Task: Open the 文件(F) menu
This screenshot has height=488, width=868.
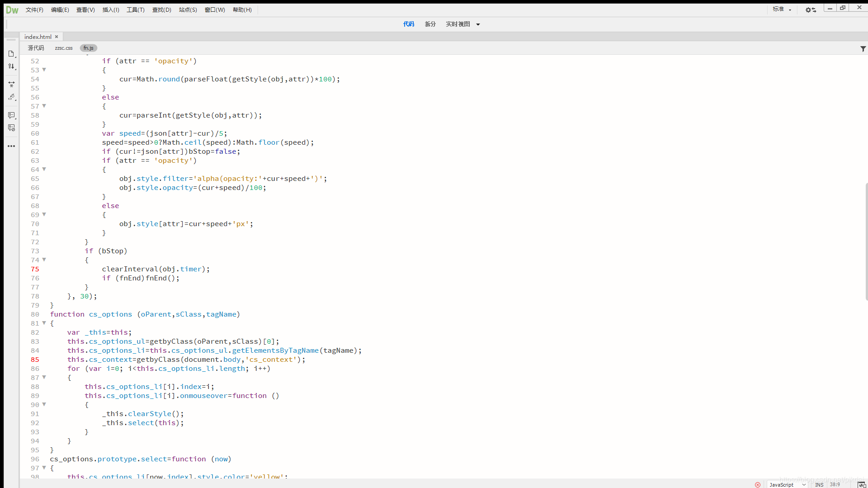Action: coord(34,10)
